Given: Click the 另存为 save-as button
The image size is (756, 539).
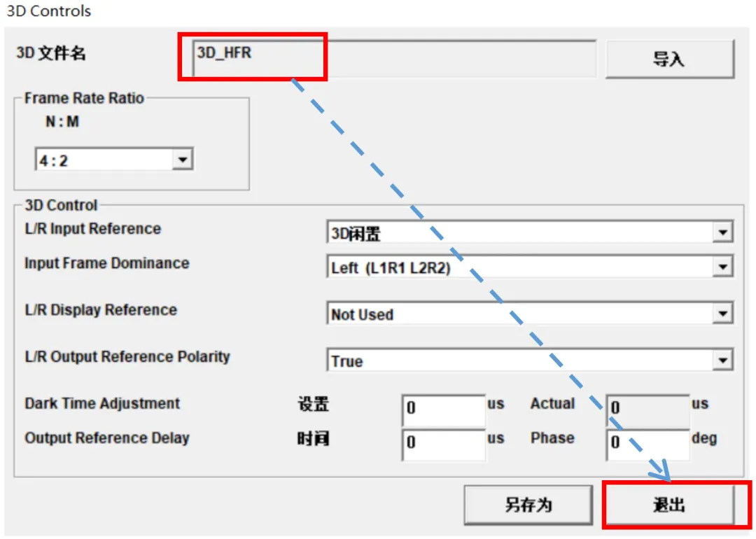Looking at the screenshot, I should point(528,505).
